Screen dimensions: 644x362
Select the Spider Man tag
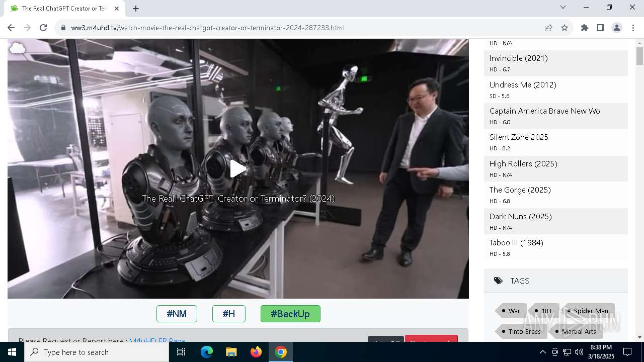(x=588, y=311)
